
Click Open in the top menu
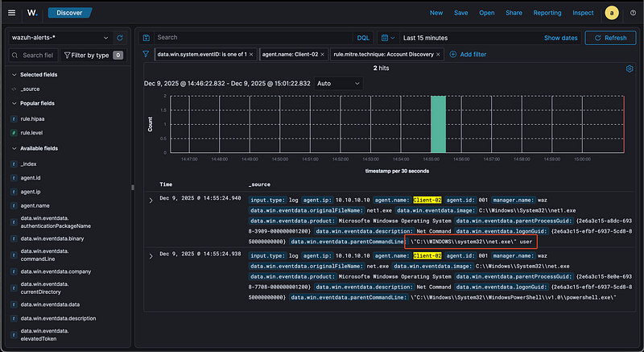pos(487,13)
